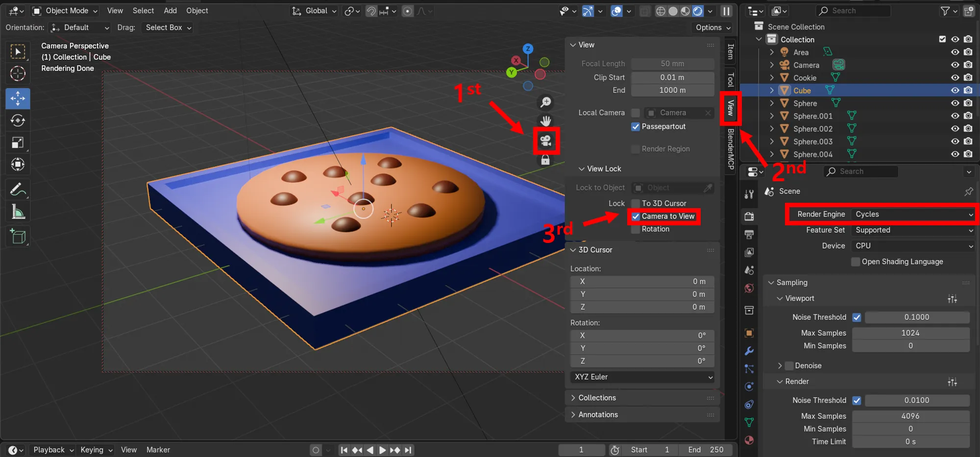980x457 pixels.
Task: Hide the Cookie object with eye icon
Action: coord(955,77)
